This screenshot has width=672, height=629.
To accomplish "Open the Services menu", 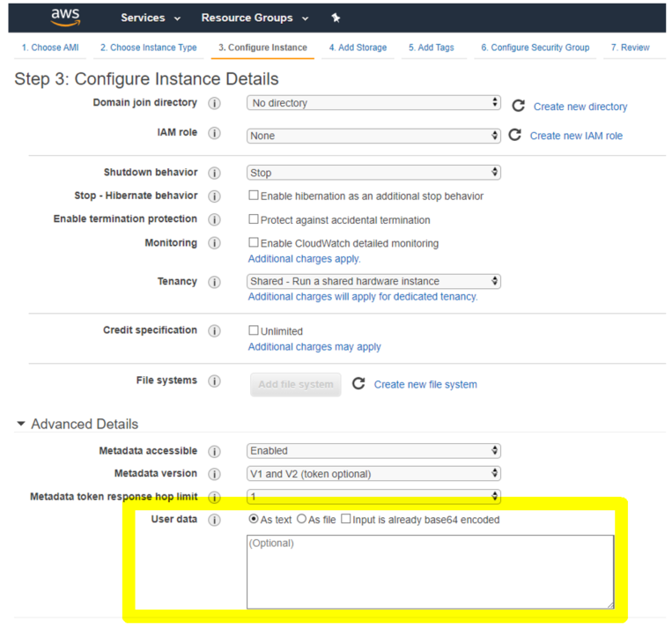I will (151, 18).
